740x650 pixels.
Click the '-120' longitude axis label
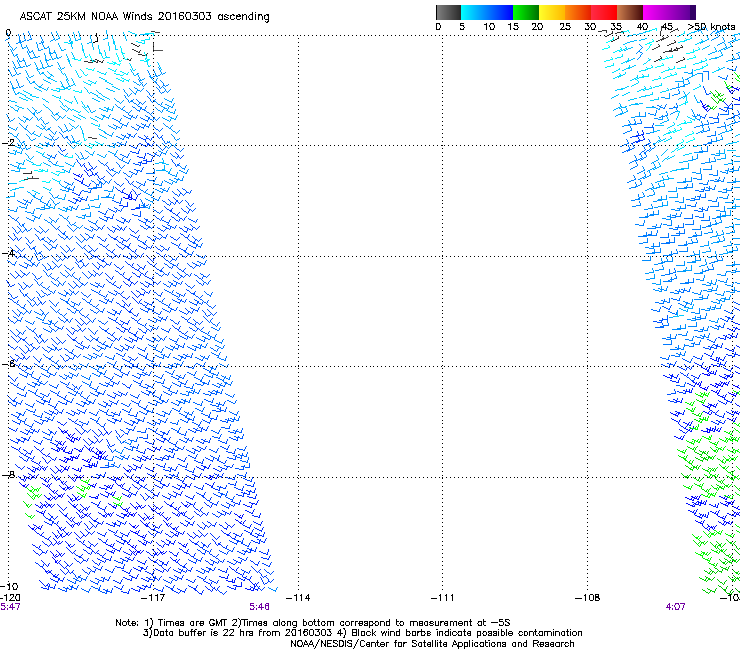pos(10,597)
